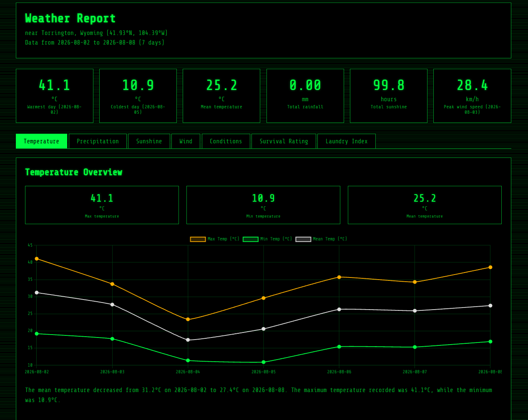The width and height of the screenshot is (528, 420).
Task: Click Mean temperature box in Temperature Overview
Action: tap(425, 205)
